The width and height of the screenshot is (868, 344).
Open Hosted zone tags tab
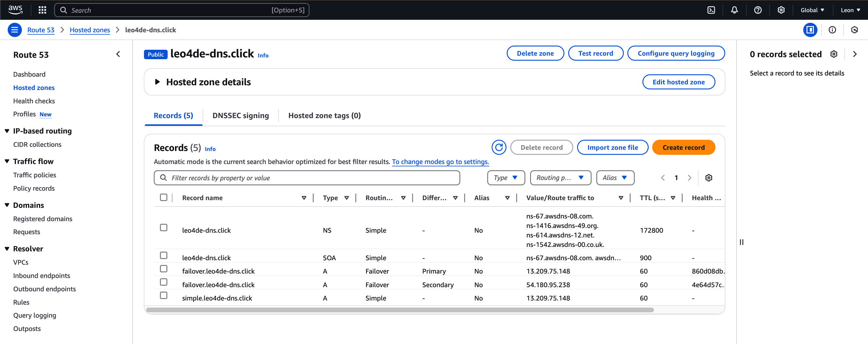click(324, 116)
